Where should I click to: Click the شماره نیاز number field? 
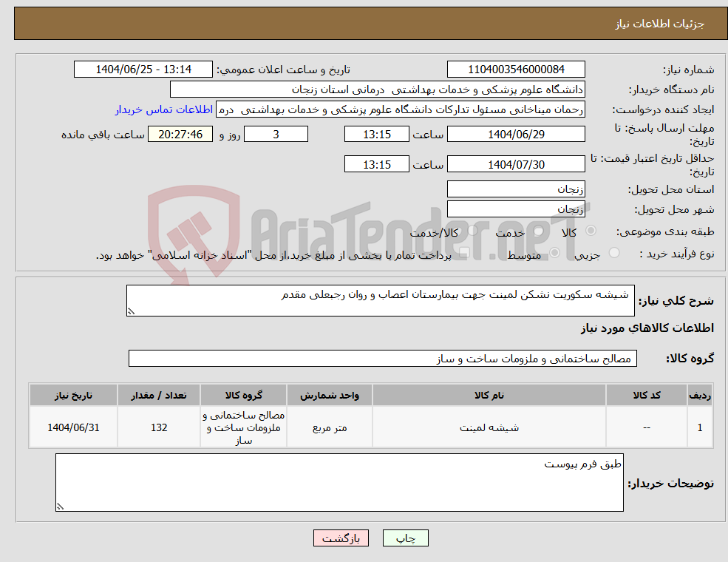click(515, 69)
